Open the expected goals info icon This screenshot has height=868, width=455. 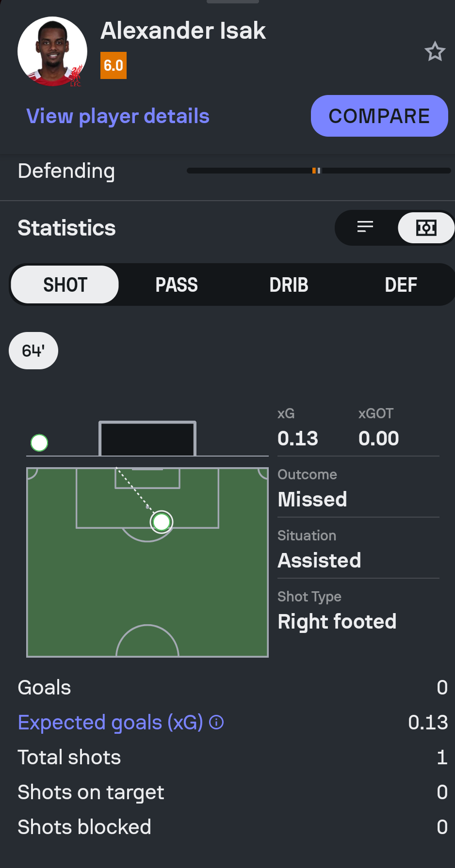216,723
